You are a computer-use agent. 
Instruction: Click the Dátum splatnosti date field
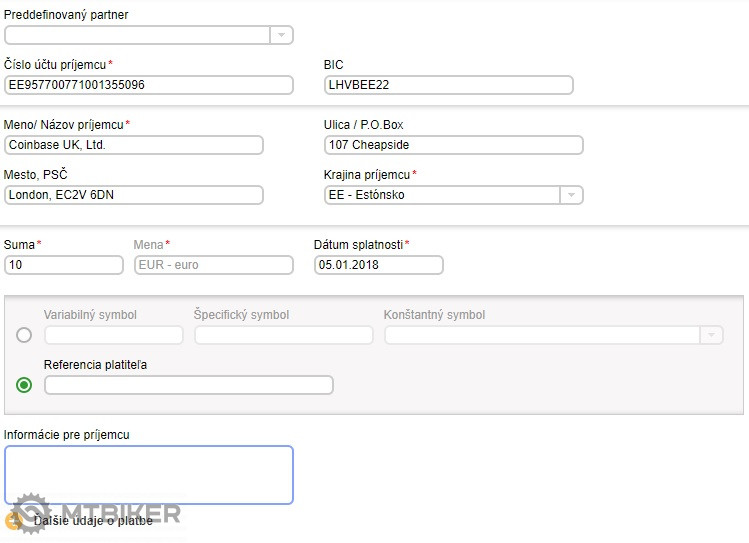tap(378, 265)
